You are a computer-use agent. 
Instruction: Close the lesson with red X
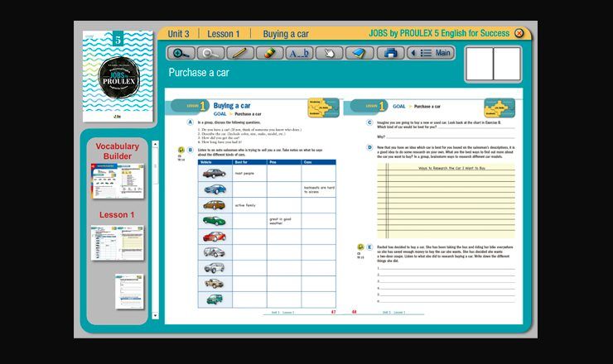click(519, 33)
